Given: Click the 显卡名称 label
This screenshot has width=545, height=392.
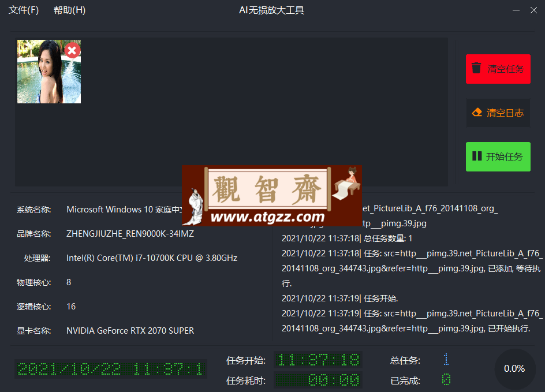Looking at the screenshot, I should [33, 330].
